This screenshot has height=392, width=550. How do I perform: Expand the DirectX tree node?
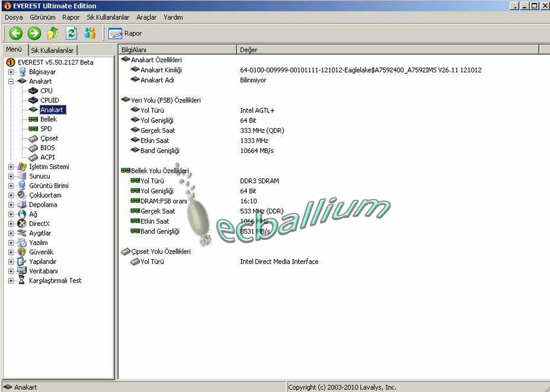(11, 224)
